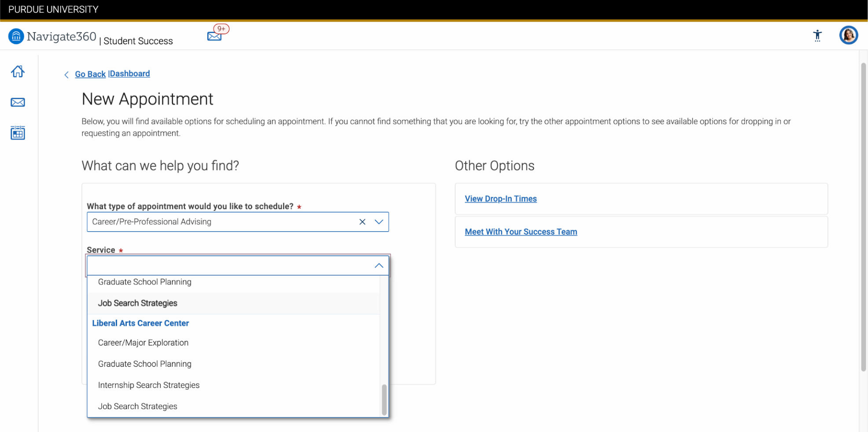Select Job Search Strategies from the list
This screenshot has height=432, width=868.
[x=137, y=303]
